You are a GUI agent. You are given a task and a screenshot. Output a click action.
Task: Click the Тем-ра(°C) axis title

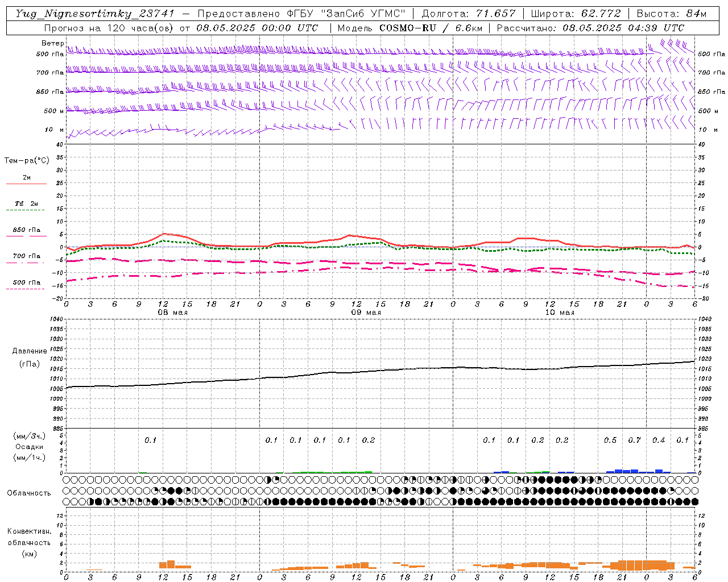27,160
